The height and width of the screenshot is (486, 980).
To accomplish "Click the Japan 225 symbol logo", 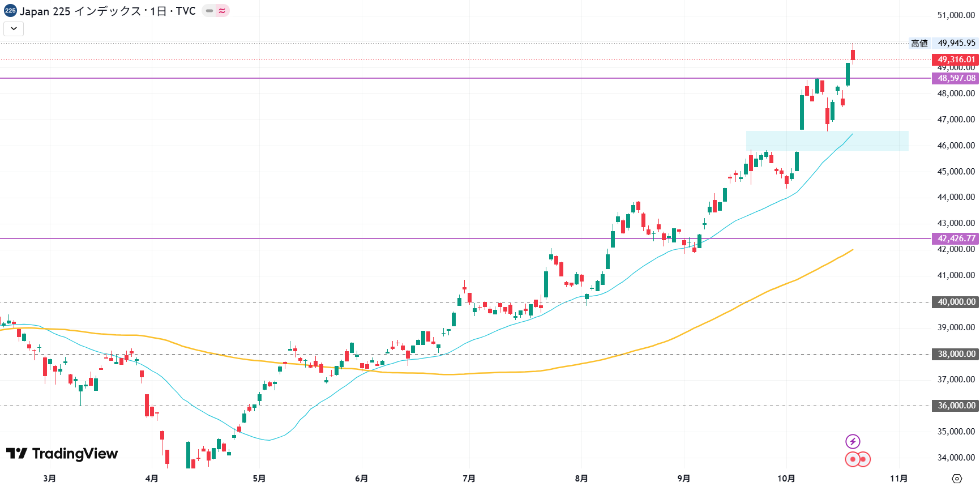I will [x=10, y=11].
